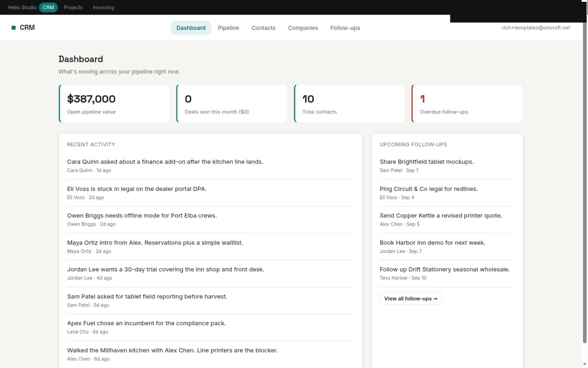588x368 pixels.
Task: Click the View all follow-ups button
Action: [410, 298]
